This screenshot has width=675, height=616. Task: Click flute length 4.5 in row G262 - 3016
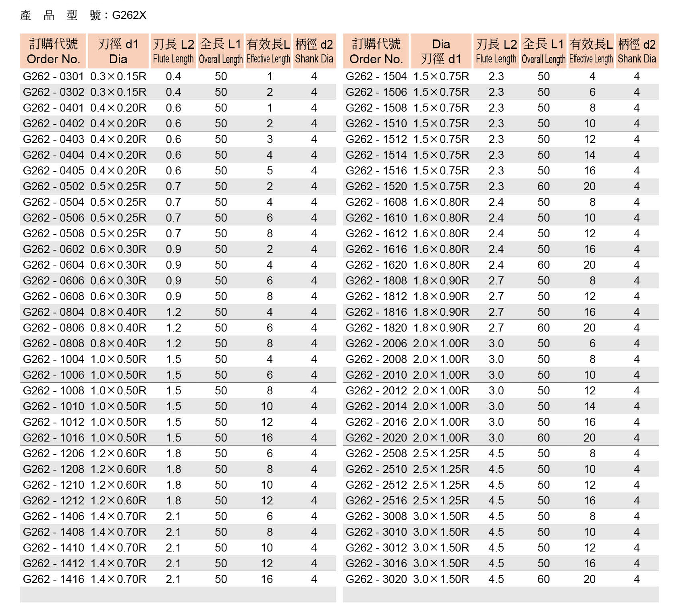tap(496, 564)
